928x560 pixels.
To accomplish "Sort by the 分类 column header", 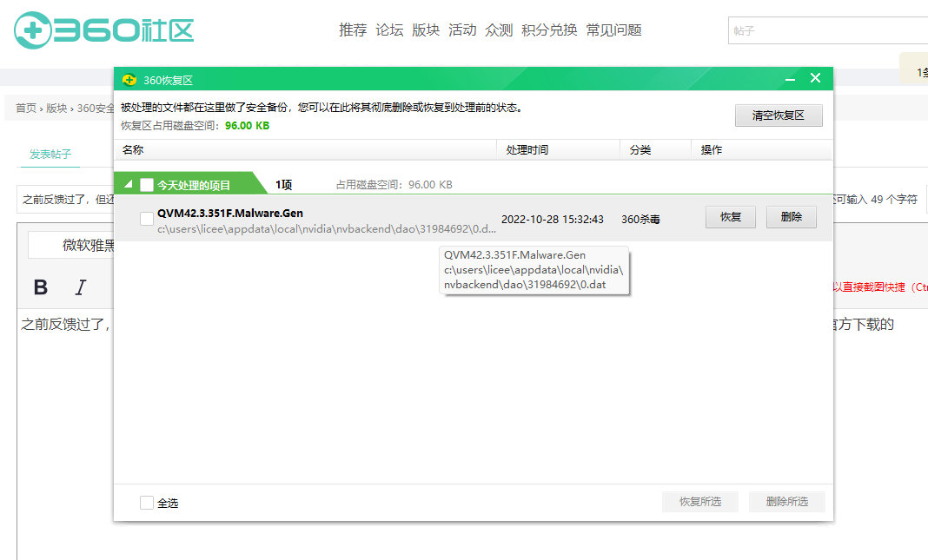I will [x=656, y=150].
